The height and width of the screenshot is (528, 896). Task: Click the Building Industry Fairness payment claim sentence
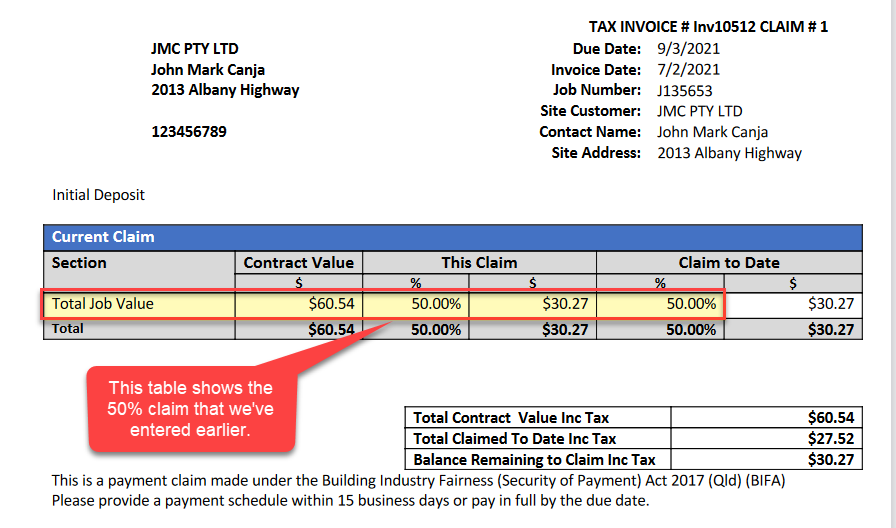418,481
